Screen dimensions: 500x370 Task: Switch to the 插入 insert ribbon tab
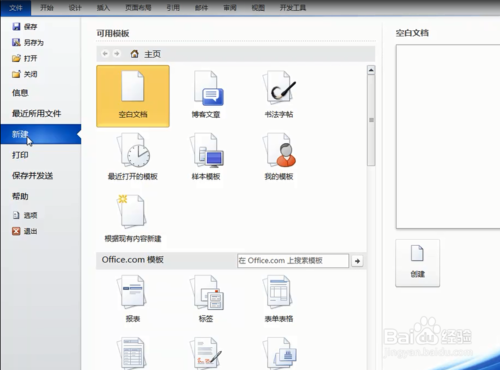[103, 8]
